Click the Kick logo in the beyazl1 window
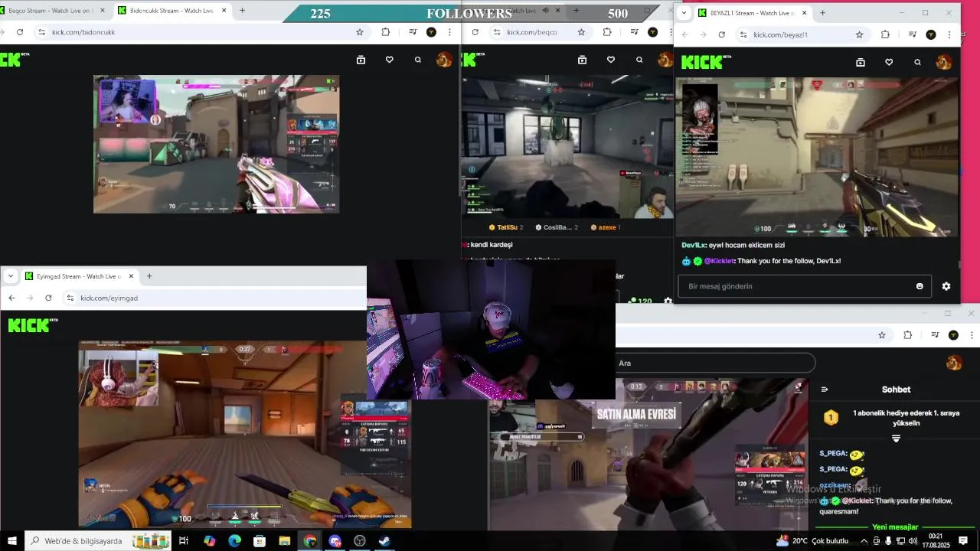The width and height of the screenshot is (980, 551). [x=706, y=62]
